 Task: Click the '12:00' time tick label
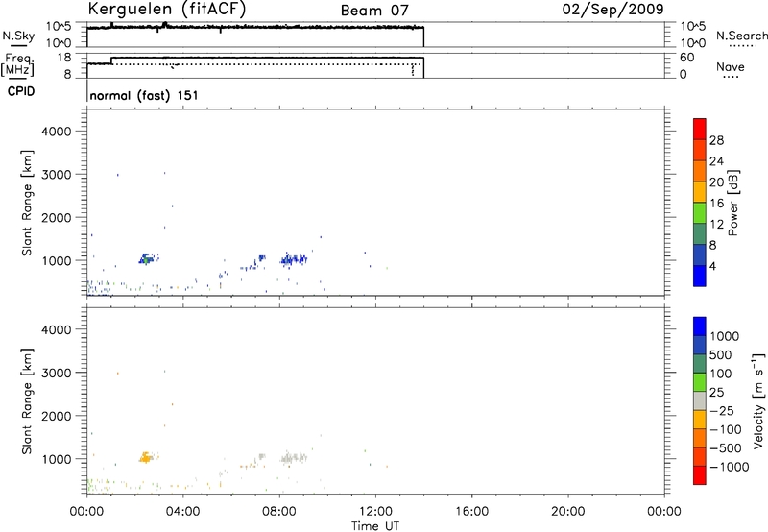click(x=375, y=512)
